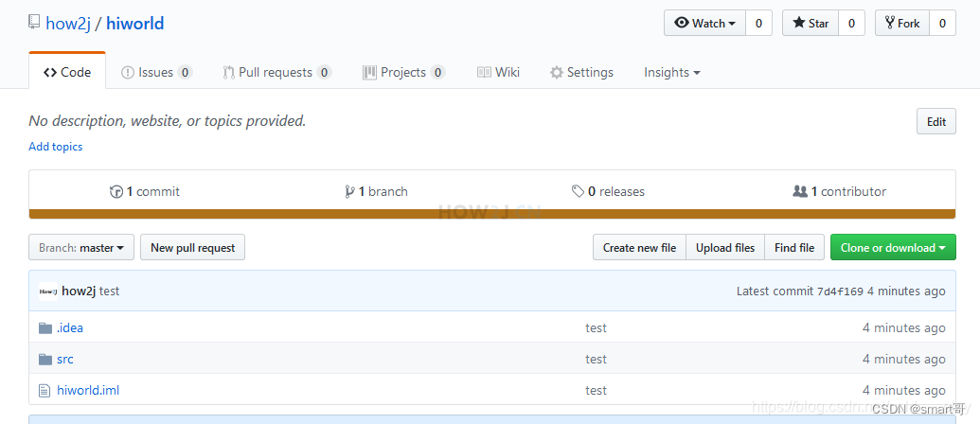
Task: Open the Issues tab
Action: coord(156,73)
